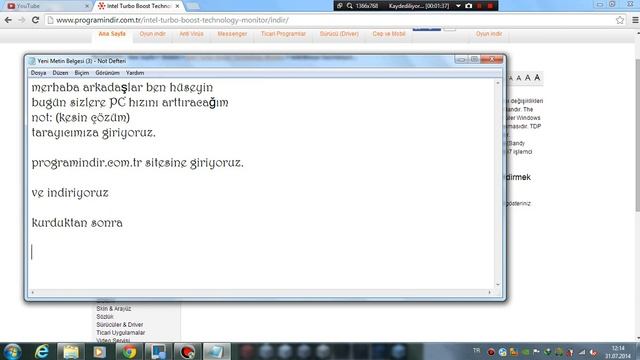
Task: Click the window-select icon in the recorder bar
Action: click(340, 6)
